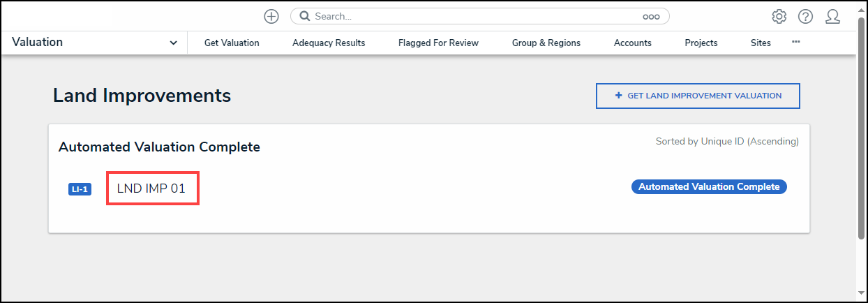Open the LND IMP 01 record
868x303 pixels.
(x=151, y=189)
